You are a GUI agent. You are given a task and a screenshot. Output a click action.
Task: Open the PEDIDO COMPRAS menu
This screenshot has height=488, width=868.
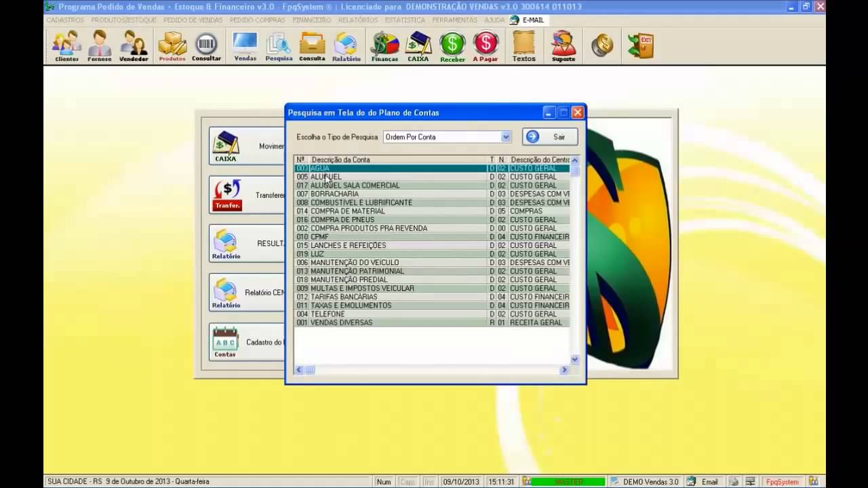coord(258,20)
